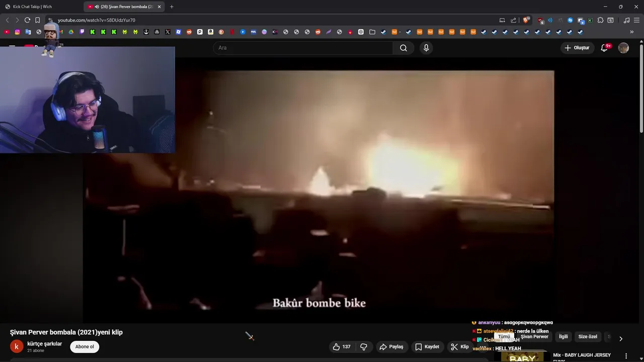644x362 pixels.
Task: Open the Reddit bookmark
Action: (189, 32)
